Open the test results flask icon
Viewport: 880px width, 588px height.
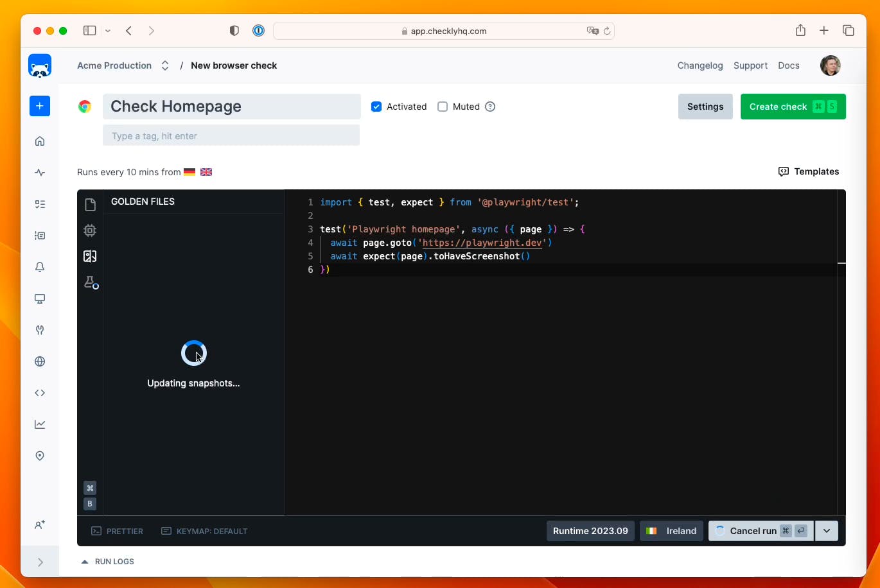coord(90,282)
